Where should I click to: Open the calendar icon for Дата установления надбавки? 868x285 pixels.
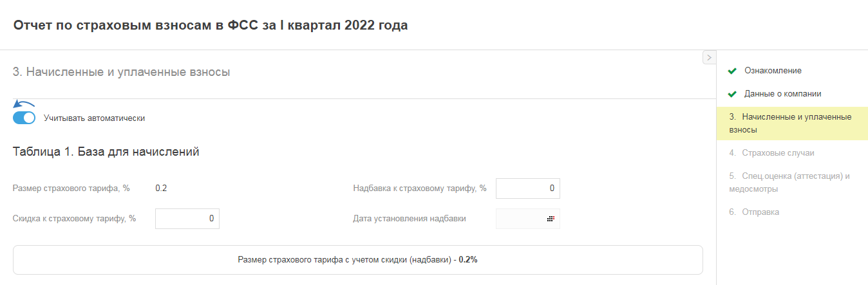pos(551,219)
